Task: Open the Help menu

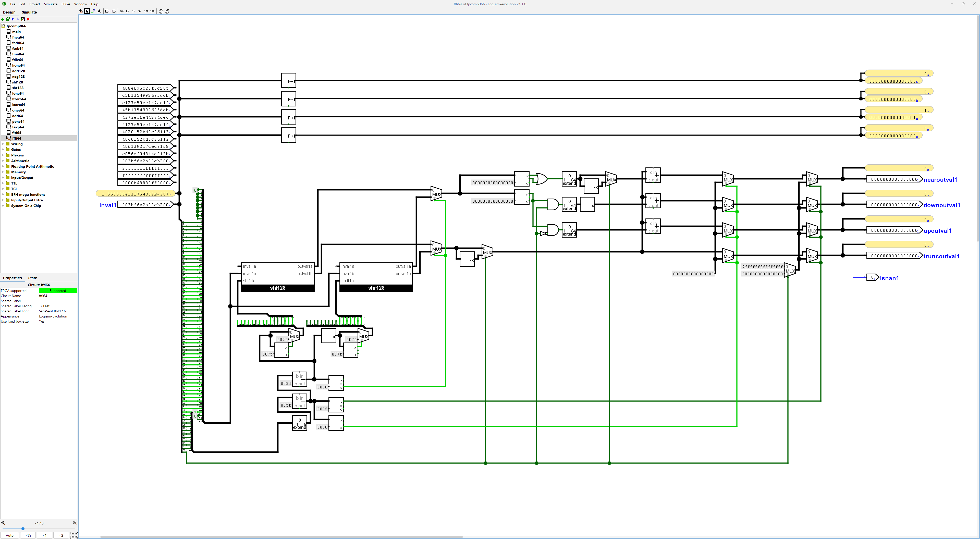Action: [x=95, y=4]
